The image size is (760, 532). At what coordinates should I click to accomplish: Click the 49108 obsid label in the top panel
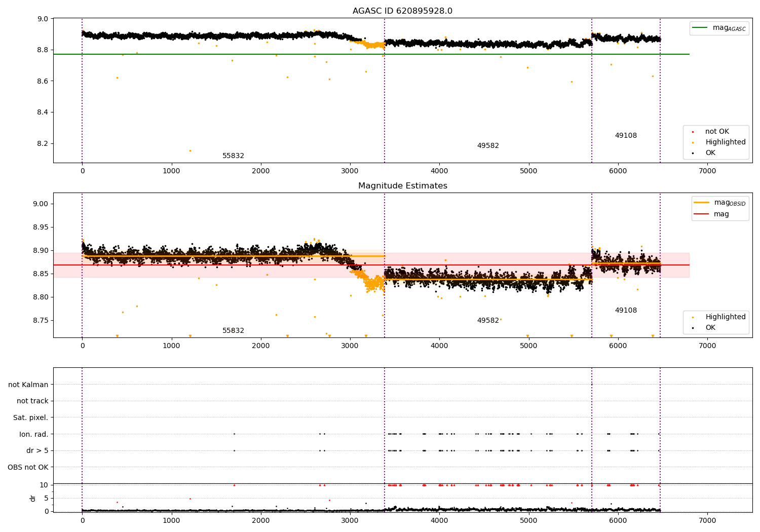[626, 135]
